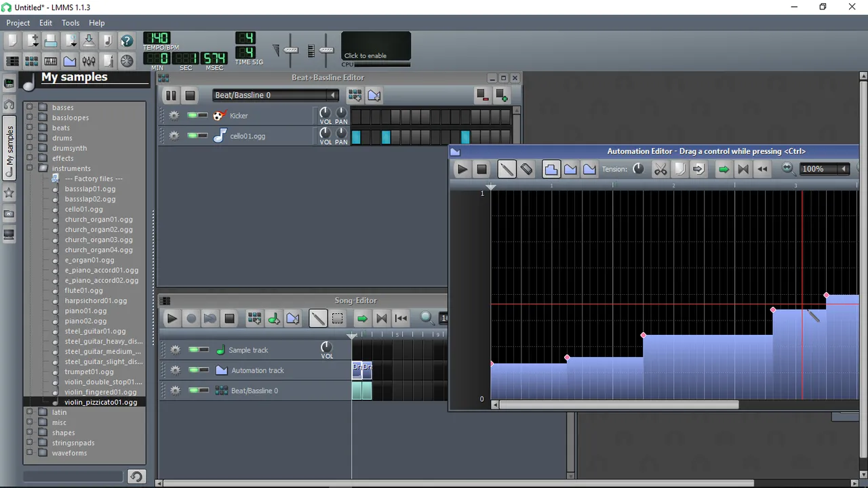Mute the Beat/Bassline 0 track

[193, 390]
